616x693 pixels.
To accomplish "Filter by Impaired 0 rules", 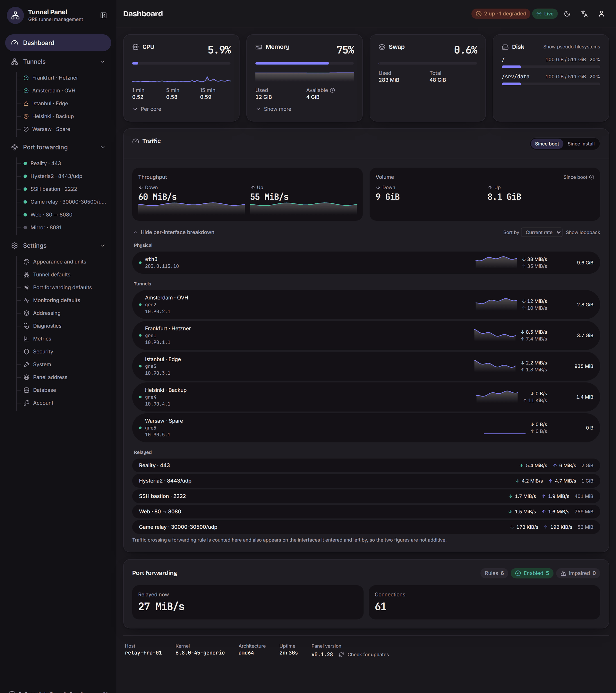I will [578, 573].
